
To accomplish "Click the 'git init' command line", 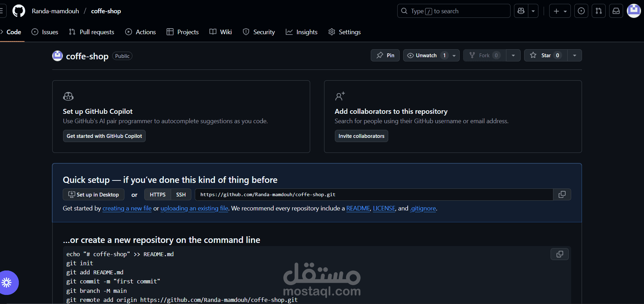I will pos(80,263).
